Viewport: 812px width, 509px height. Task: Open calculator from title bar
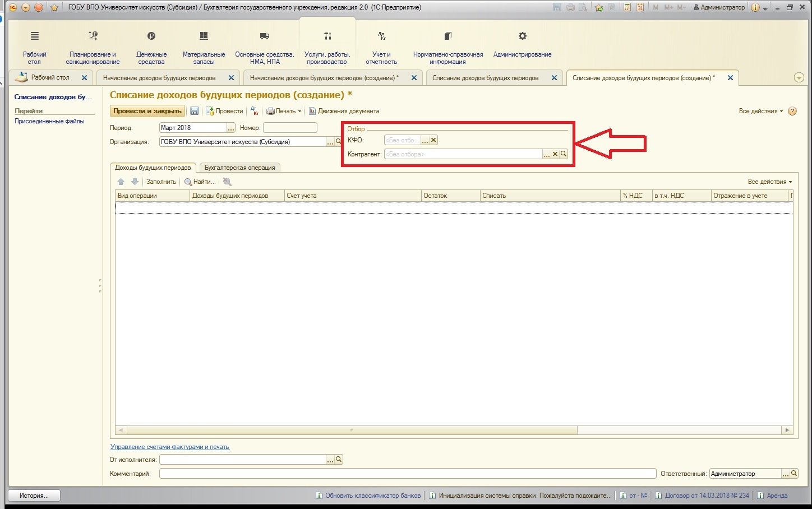[x=627, y=7]
